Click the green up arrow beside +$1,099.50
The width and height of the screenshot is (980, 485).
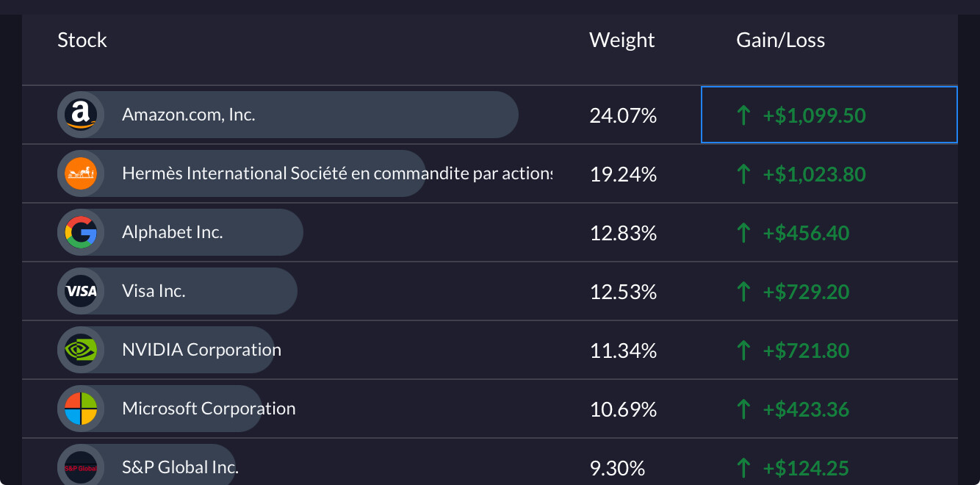click(x=743, y=115)
